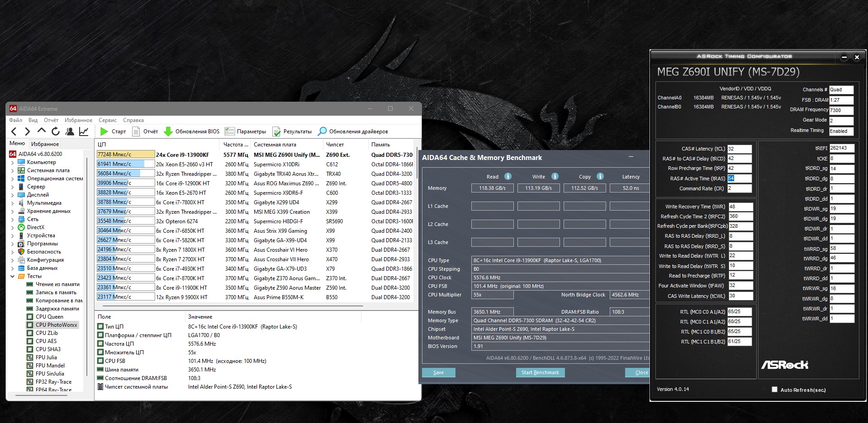Click the Write info icon in Benchmark window
Image resolution: width=868 pixels, height=423 pixels.
[555, 176]
